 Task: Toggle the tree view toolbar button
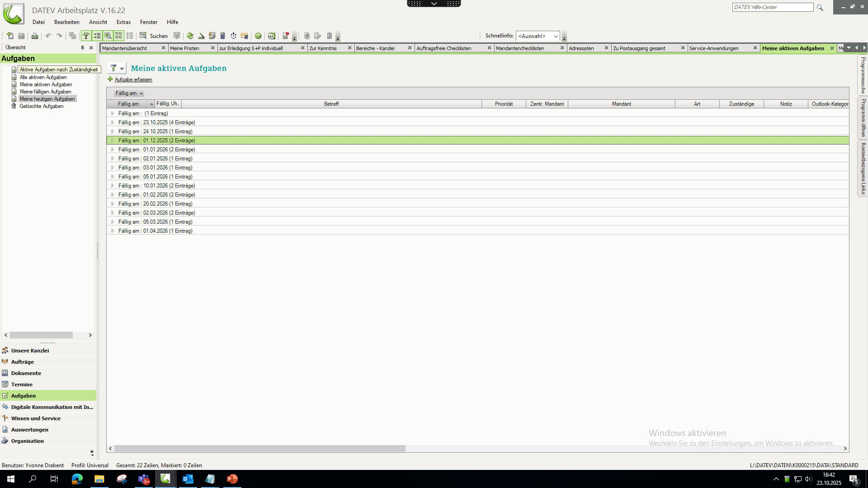click(x=86, y=36)
